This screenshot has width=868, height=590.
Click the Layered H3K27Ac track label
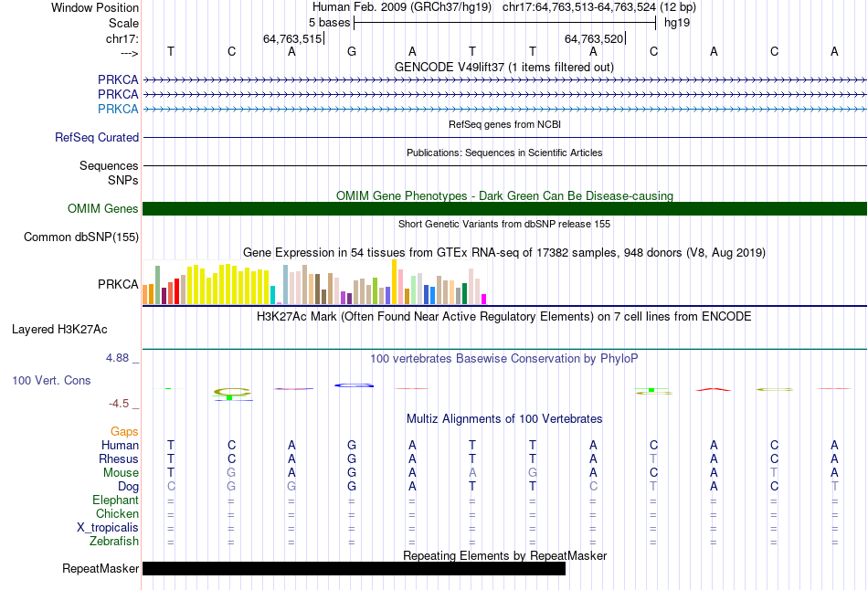tap(59, 330)
